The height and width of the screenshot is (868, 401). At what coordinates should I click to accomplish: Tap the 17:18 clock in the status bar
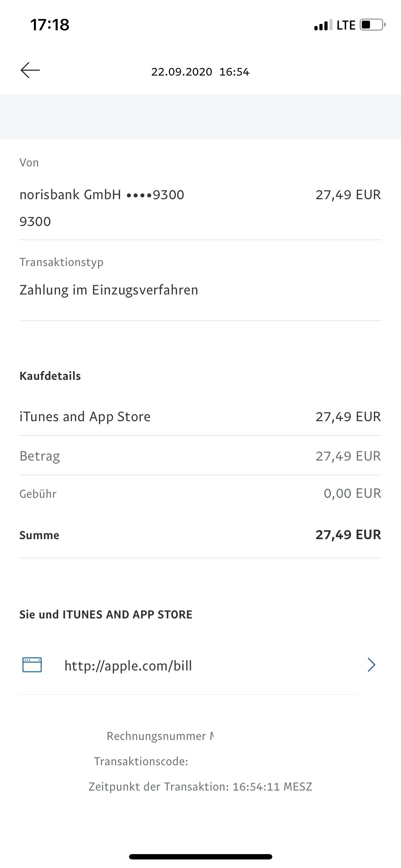(x=50, y=25)
